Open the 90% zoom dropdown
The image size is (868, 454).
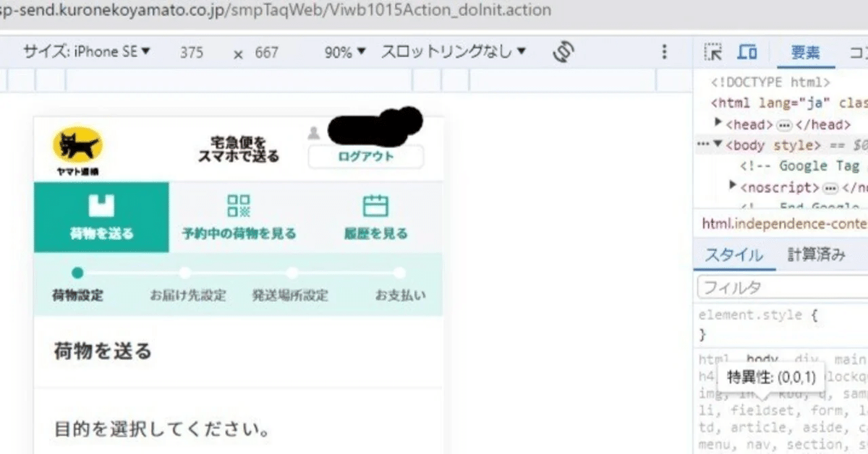[345, 52]
